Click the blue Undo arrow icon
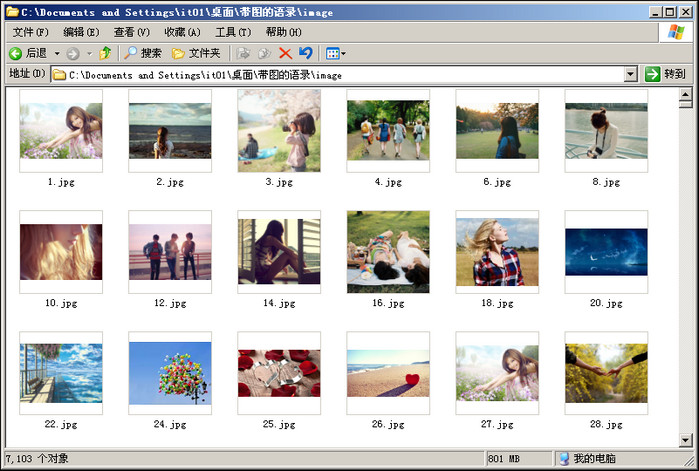699x471 pixels. pos(306,53)
